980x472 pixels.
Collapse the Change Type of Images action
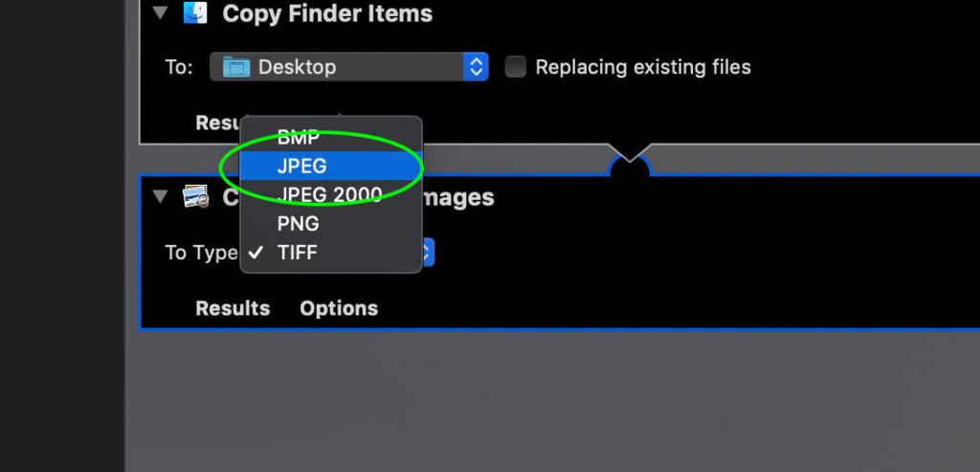point(160,197)
